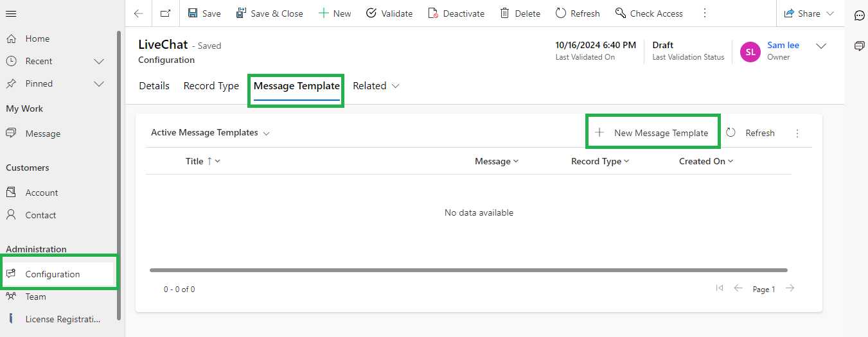Click the hamburger menu icon in sidebar
The height and width of the screenshot is (337, 868).
[11, 13]
